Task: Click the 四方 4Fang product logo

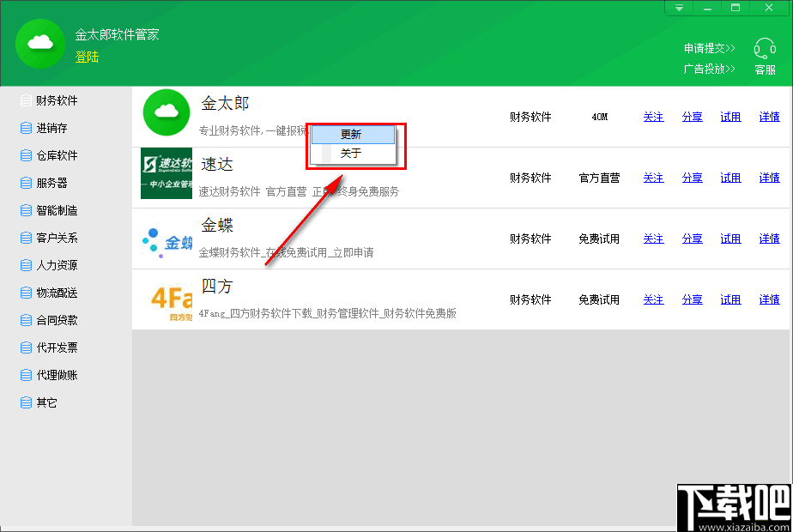Action: pyautogui.click(x=171, y=302)
